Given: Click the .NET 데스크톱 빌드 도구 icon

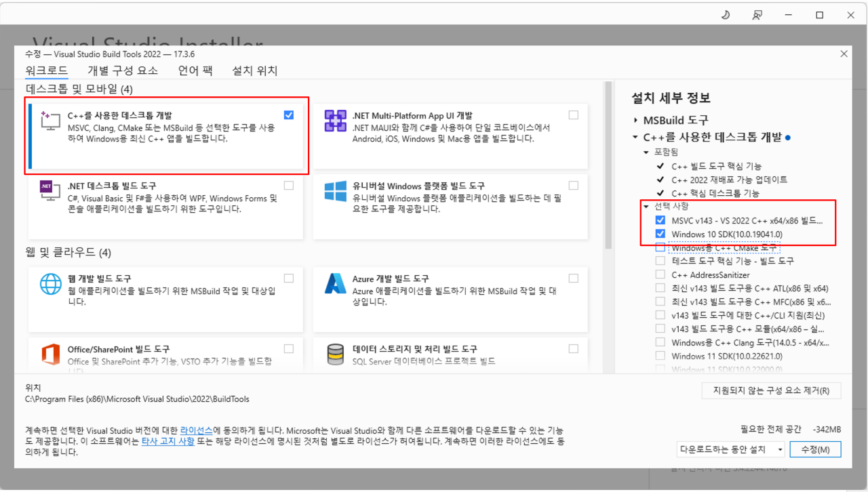Looking at the screenshot, I should coord(52,190).
